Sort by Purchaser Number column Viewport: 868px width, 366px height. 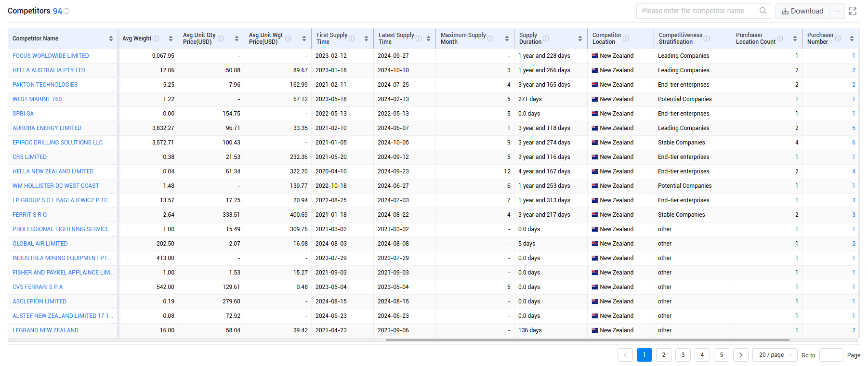click(x=852, y=39)
